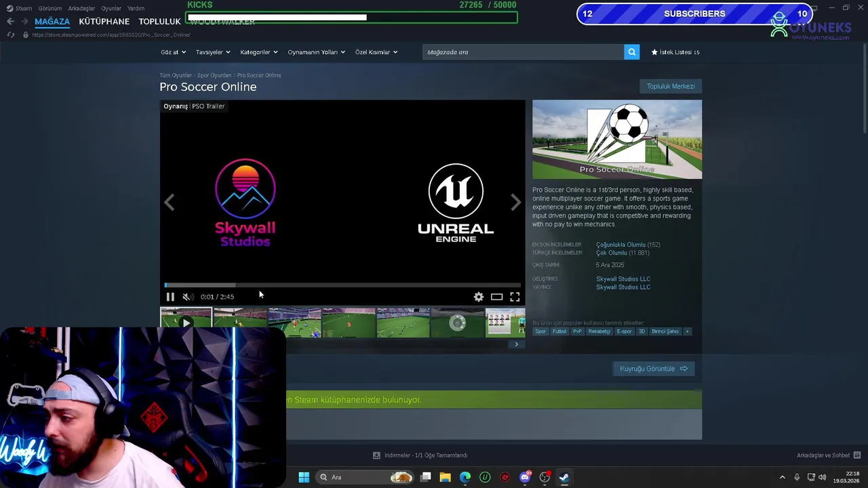
Task: Open publisher Skywall Studios LLC link
Action: pos(623,287)
